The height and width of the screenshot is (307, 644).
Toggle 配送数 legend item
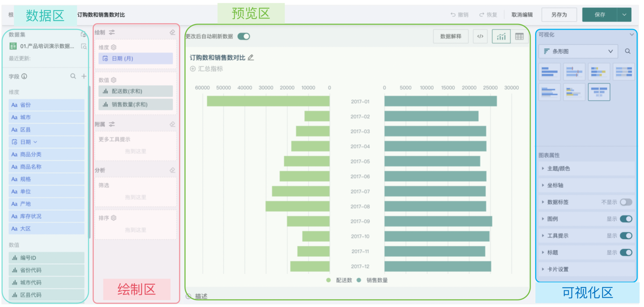[x=339, y=280]
